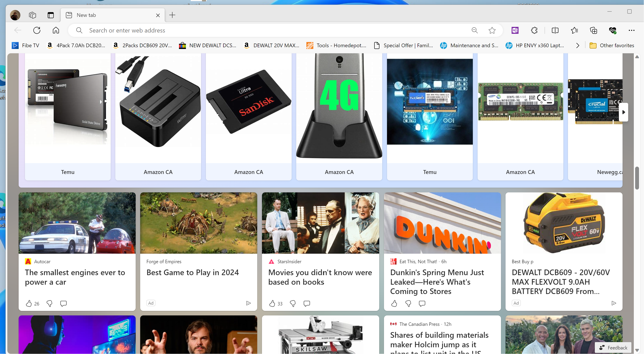The image size is (644, 354).
Task: Like the Autocar smallest engines article
Action: pos(29,303)
